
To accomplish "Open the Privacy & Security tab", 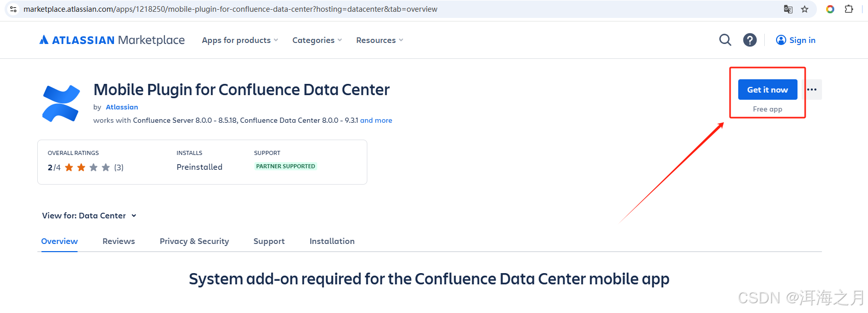I will pyautogui.click(x=194, y=241).
